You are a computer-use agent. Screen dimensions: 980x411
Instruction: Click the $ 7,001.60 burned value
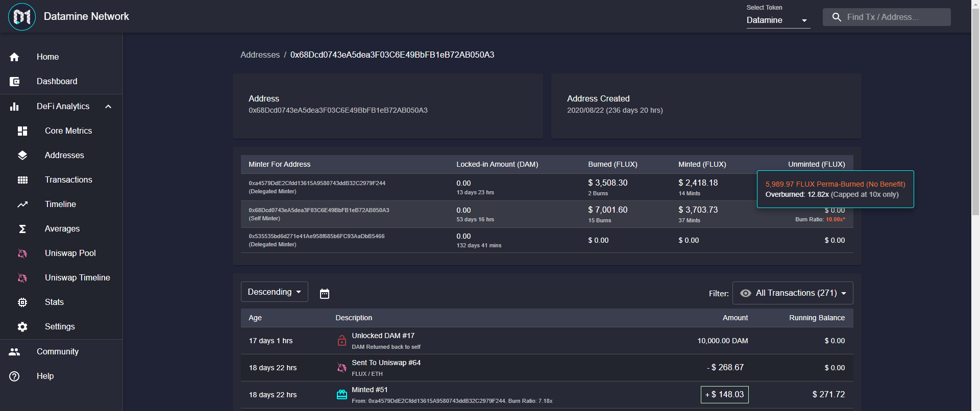tap(607, 210)
